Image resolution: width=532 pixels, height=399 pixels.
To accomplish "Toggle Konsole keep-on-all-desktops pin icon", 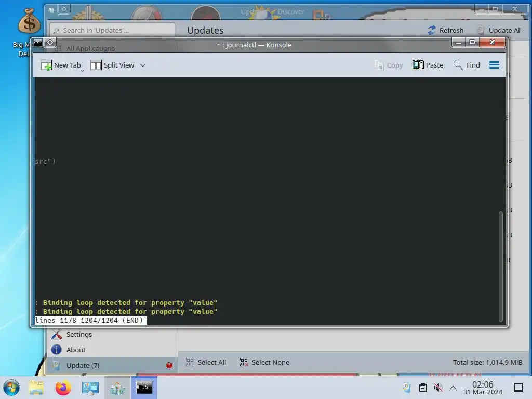I will [50, 43].
